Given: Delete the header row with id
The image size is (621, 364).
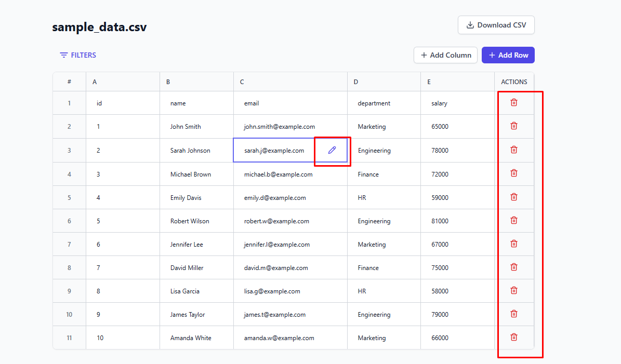Looking at the screenshot, I should pyautogui.click(x=514, y=102).
